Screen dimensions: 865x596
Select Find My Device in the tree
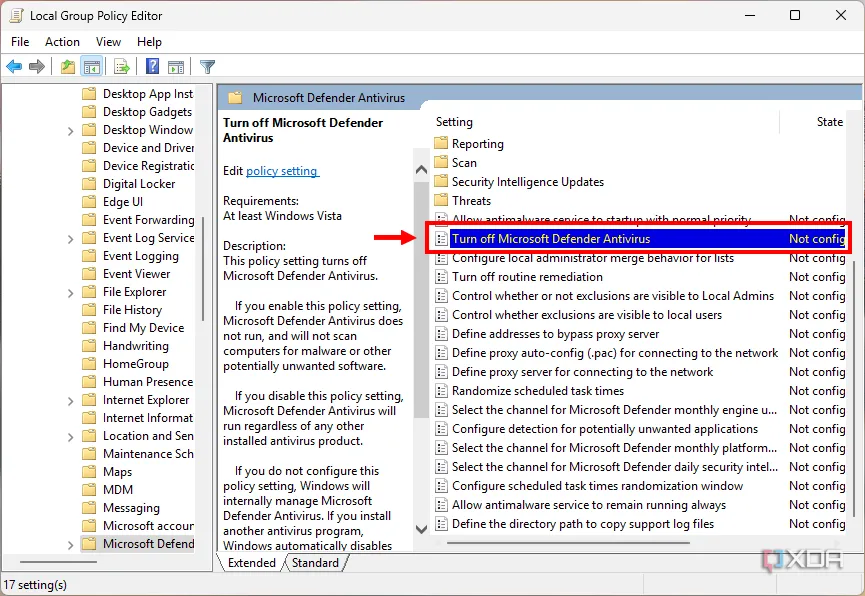(143, 328)
